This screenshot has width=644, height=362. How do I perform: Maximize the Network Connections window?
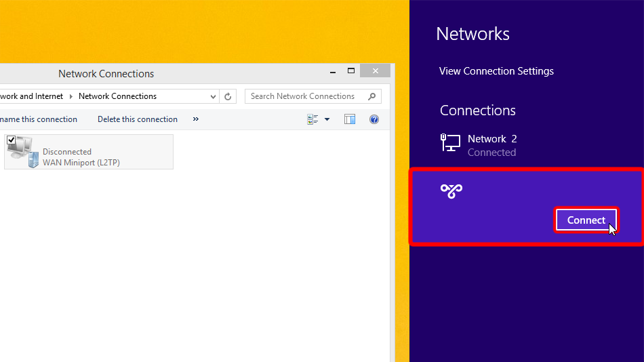(351, 71)
